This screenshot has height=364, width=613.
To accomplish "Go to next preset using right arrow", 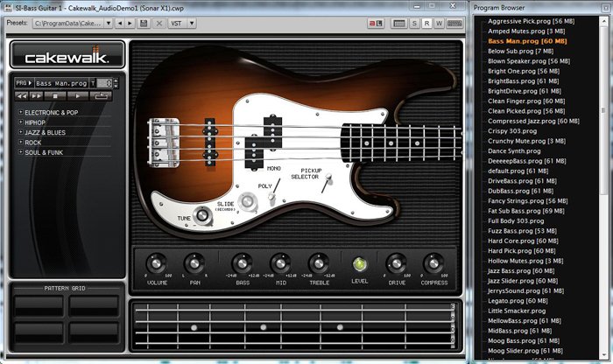I will click(130, 24).
